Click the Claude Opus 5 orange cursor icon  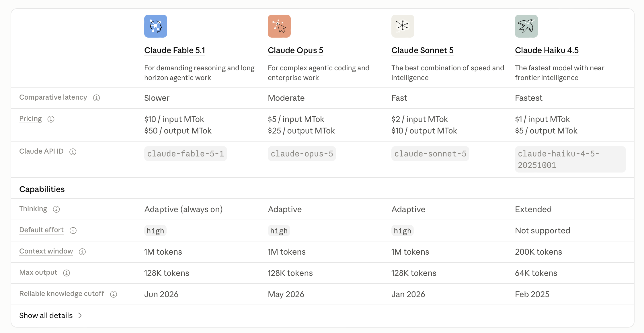pos(279,26)
